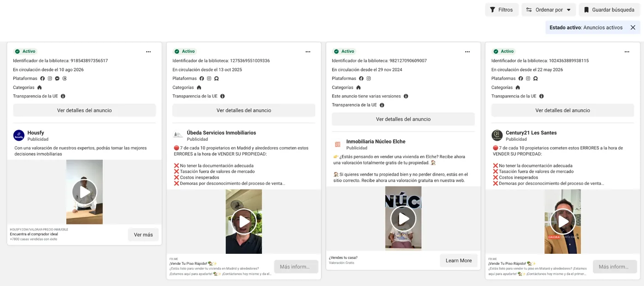Open Inmobiliaria Núcleo Elche advertiser link
Viewport: 644px width, 286px height.
pyautogui.click(x=376, y=142)
